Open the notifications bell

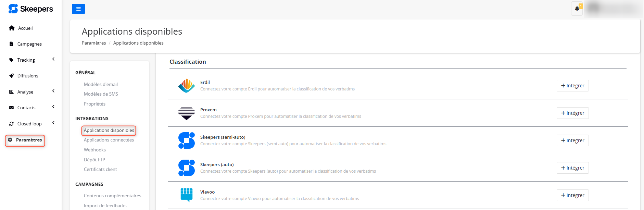[577, 9]
